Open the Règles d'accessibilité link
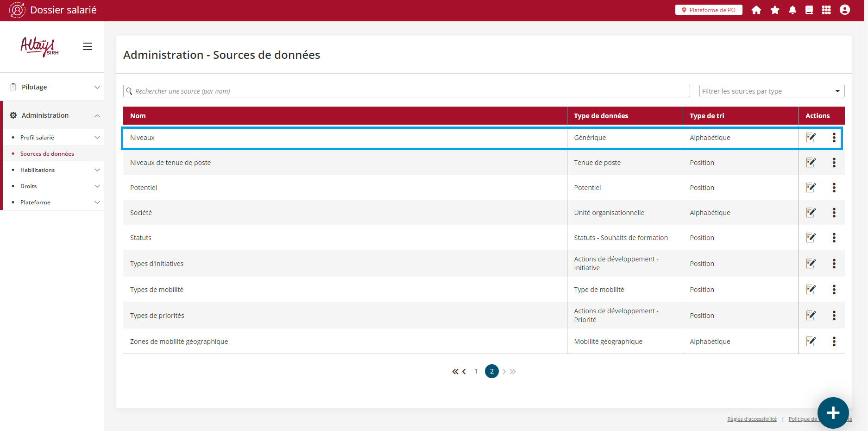 (x=752, y=419)
